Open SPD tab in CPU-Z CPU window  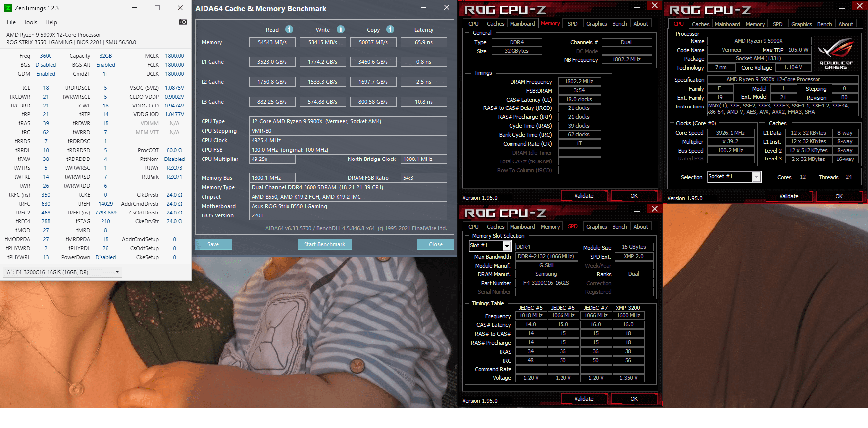[x=777, y=24]
